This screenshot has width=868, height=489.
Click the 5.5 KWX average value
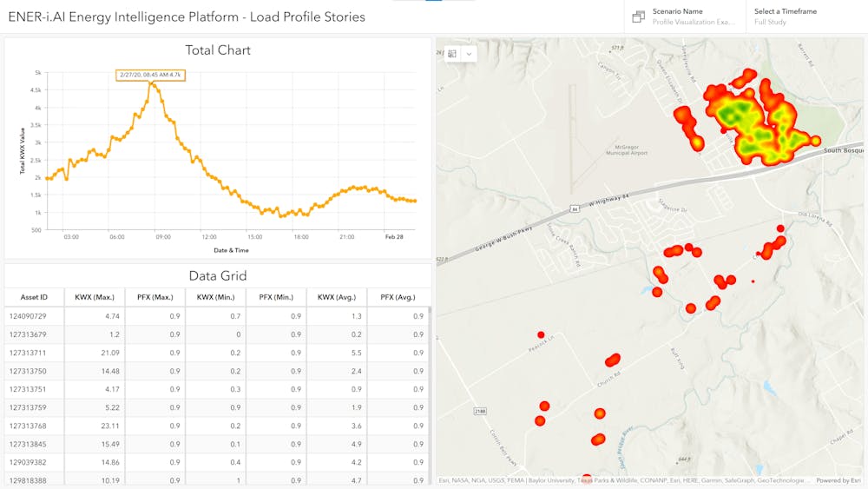click(x=356, y=353)
